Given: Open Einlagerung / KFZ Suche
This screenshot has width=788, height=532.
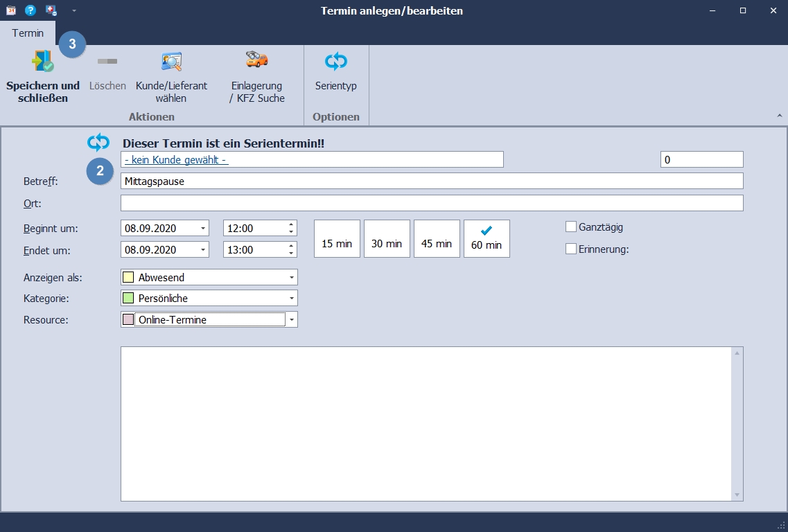Looking at the screenshot, I should (x=256, y=61).
